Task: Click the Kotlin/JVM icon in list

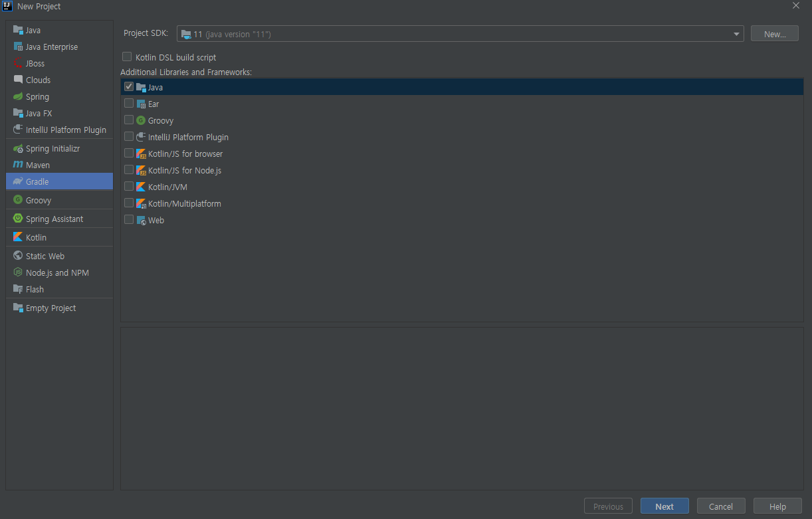Action: (141, 187)
